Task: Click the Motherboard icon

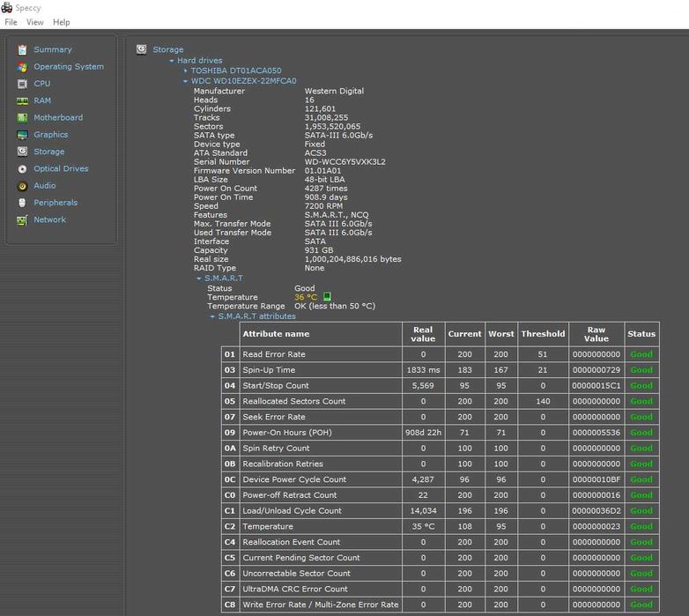Action: pos(22,118)
